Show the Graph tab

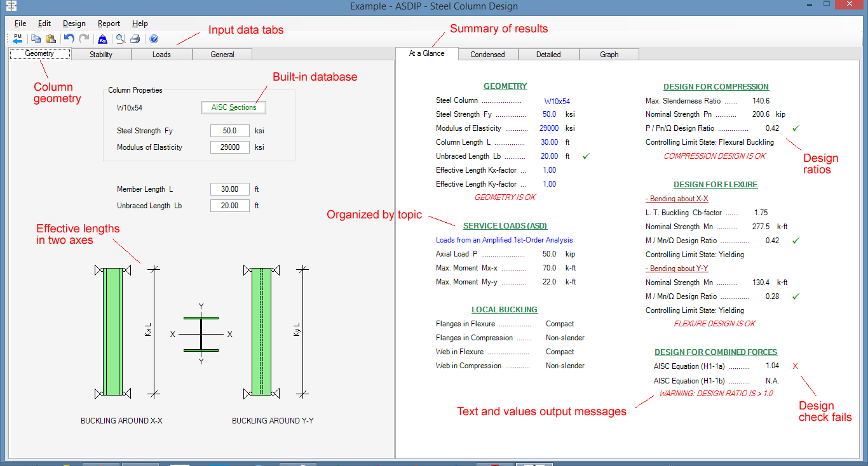[x=609, y=55]
